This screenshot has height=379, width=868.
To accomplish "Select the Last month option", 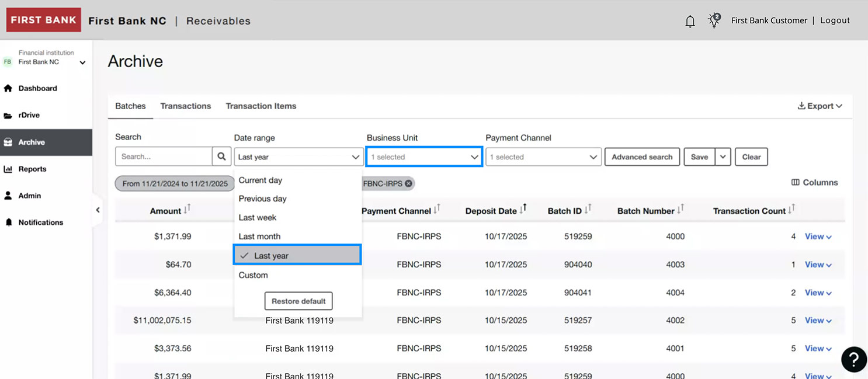I will tap(259, 236).
